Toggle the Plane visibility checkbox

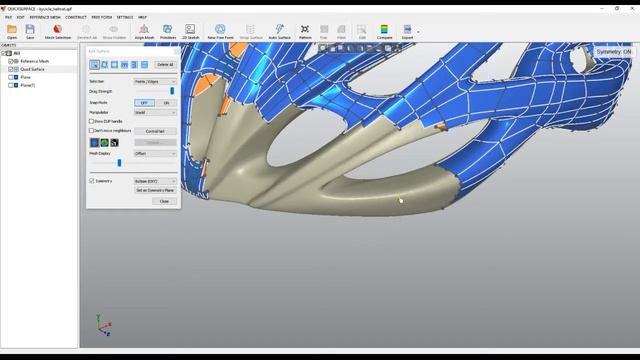tap(11, 77)
